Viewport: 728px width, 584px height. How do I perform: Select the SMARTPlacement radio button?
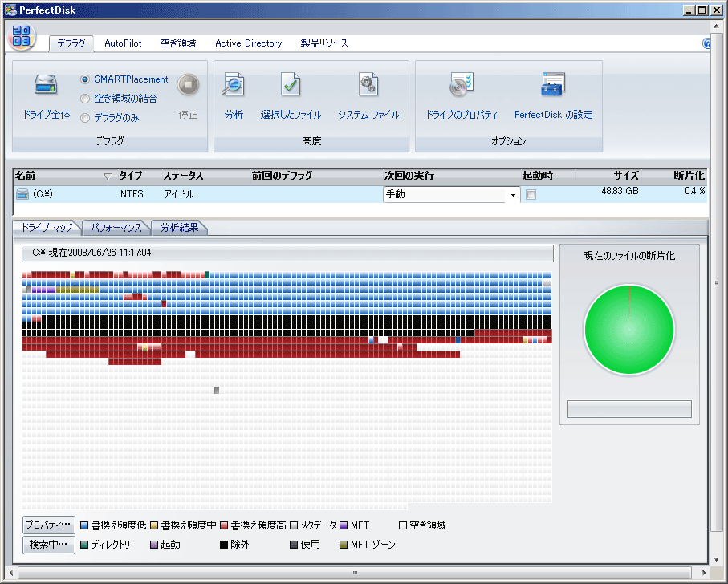85,79
